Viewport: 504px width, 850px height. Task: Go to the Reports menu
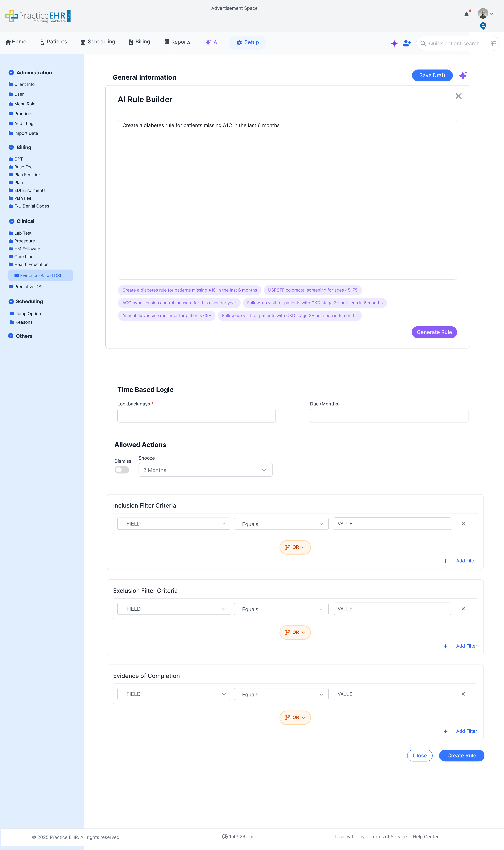coord(177,42)
